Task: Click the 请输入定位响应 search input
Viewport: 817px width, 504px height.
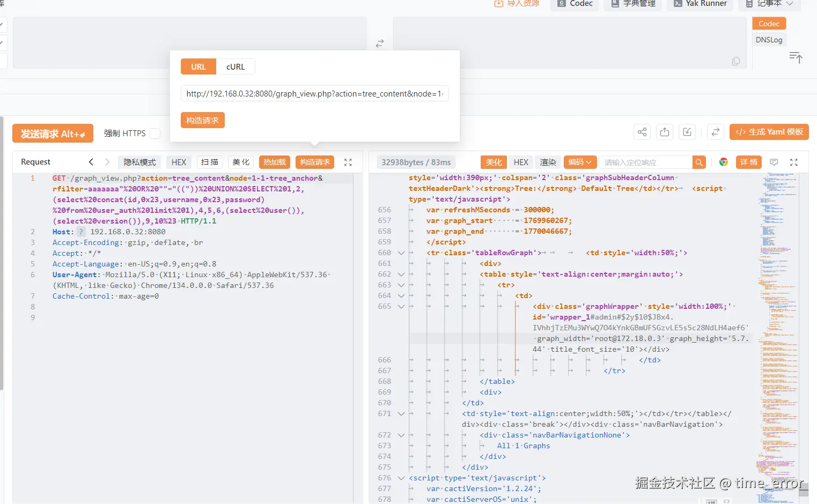Action: (645, 162)
